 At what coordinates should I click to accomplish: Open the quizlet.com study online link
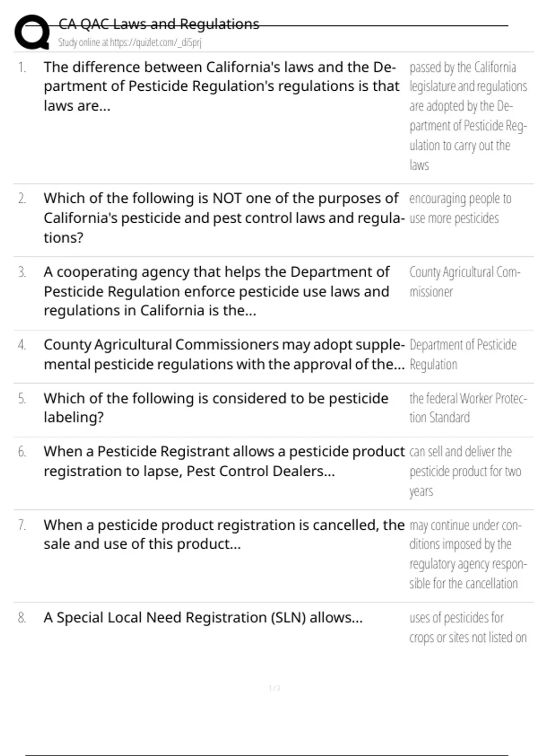(129, 43)
